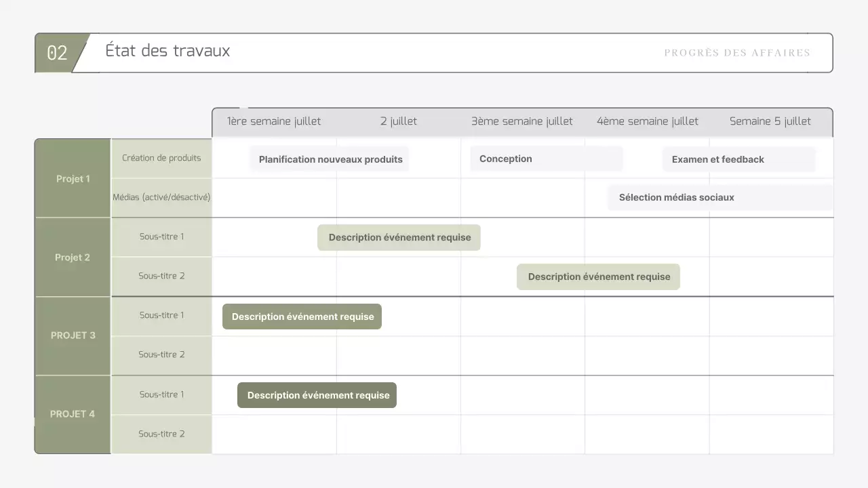The width and height of the screenshot is (868, 488).
Task: Select the "Semaine 5 juillet" column header
Action: (x=770, y=121)
